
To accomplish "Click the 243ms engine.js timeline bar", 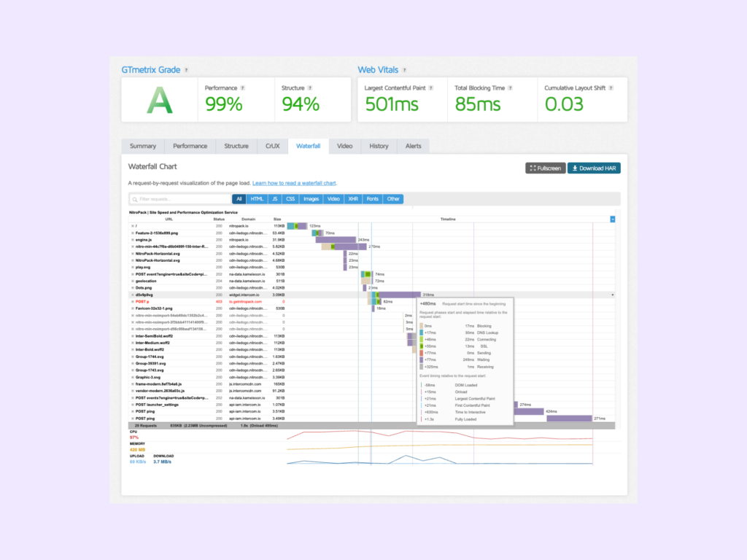I will point(336,240).
